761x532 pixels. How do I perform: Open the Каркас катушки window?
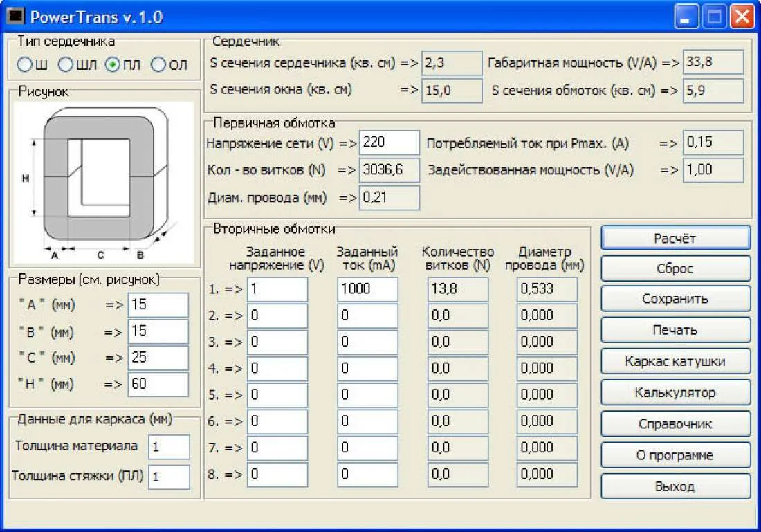pyautogui.click(x=675, y=361)
